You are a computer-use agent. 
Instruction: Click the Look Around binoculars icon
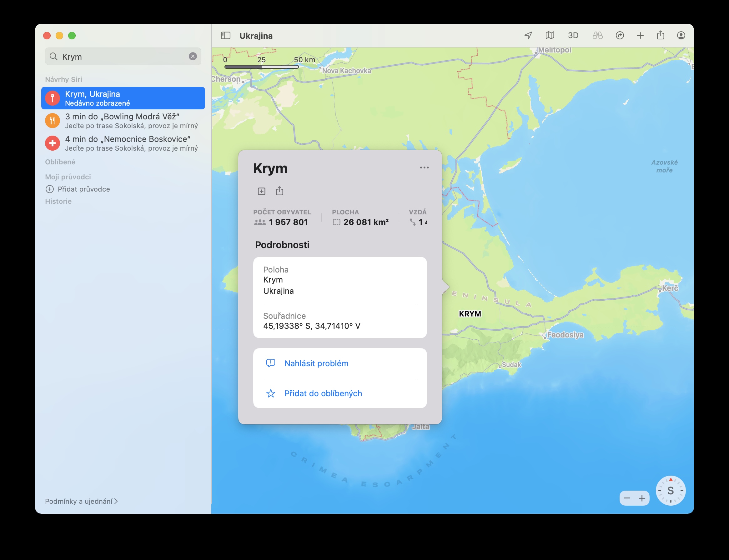click(597, 35)
